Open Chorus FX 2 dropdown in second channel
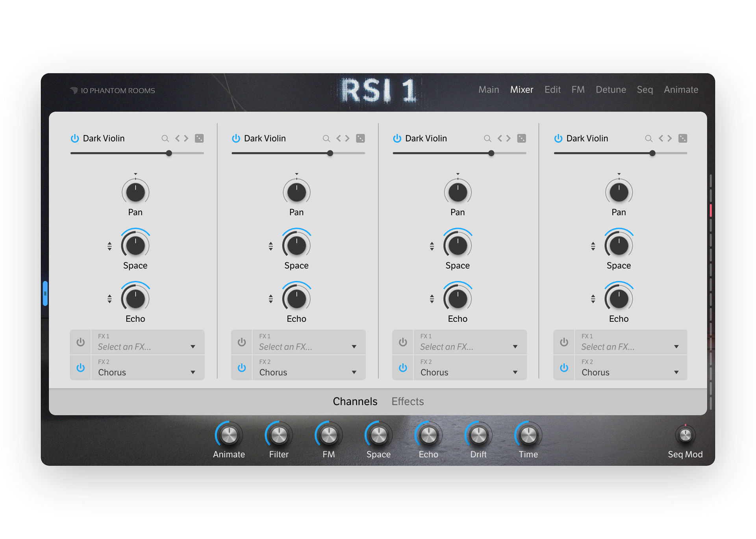 pyautogui.click(x=309, y=368)
